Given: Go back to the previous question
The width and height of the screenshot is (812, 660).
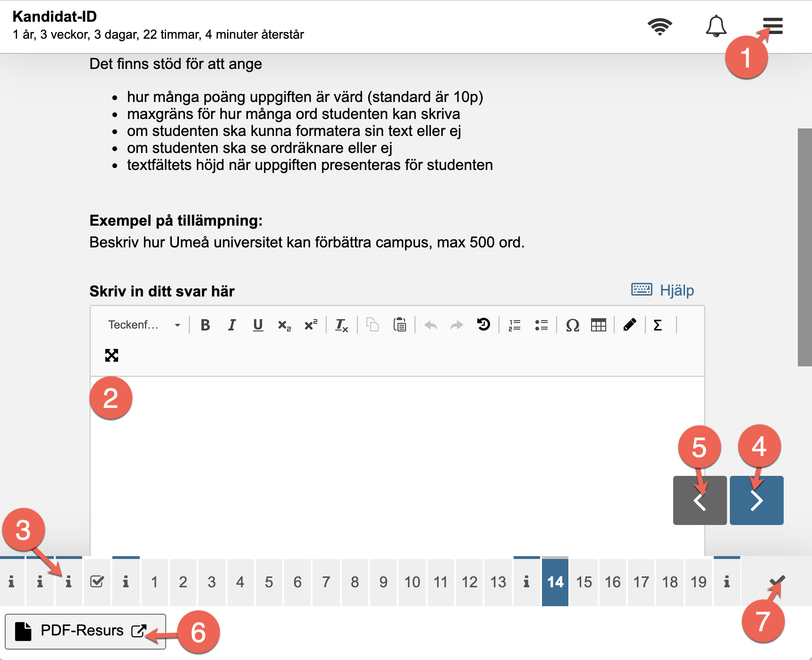Looking at the screenshot, I should click(700, 500).
